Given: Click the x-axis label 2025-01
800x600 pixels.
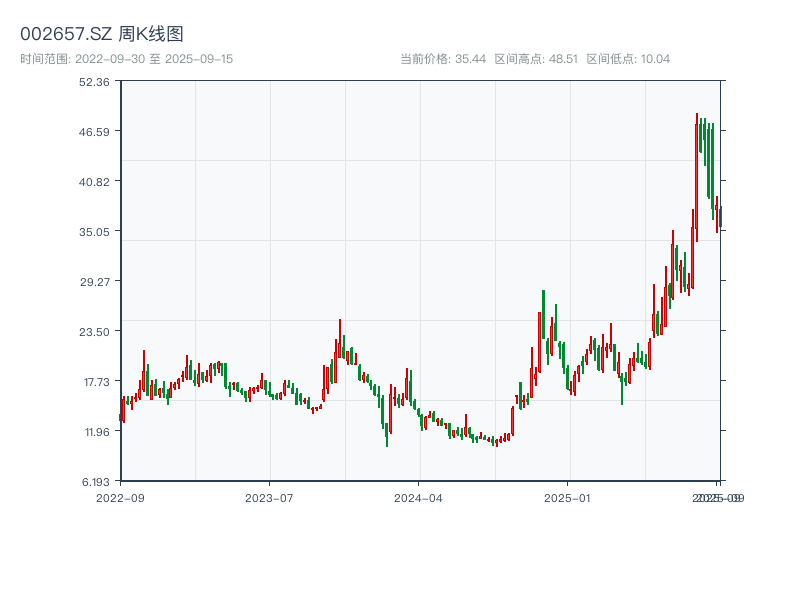Looking at the screenshot, I should pos(567,498).
